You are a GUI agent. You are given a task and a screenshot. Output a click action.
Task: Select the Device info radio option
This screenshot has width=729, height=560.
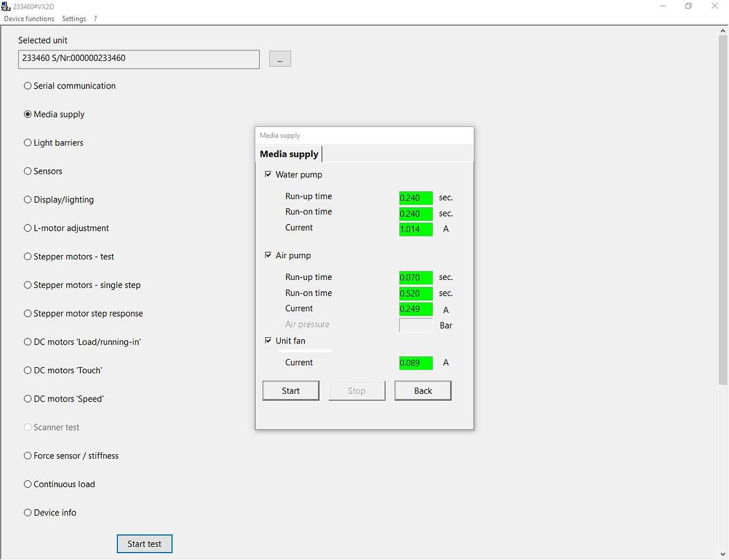point(27,513)
